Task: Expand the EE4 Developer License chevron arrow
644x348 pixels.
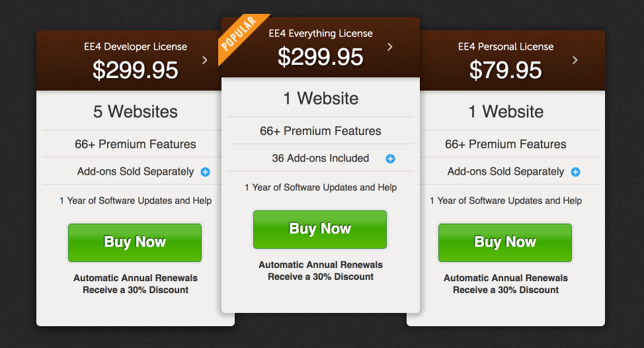Action: pos(204,60)
